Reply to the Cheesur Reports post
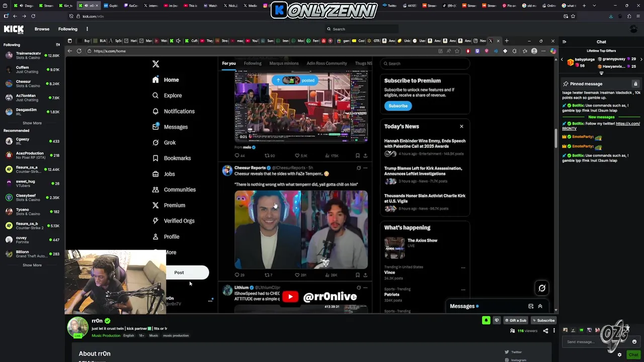Viewport: 644px width, 362px height. coord(239,275)
